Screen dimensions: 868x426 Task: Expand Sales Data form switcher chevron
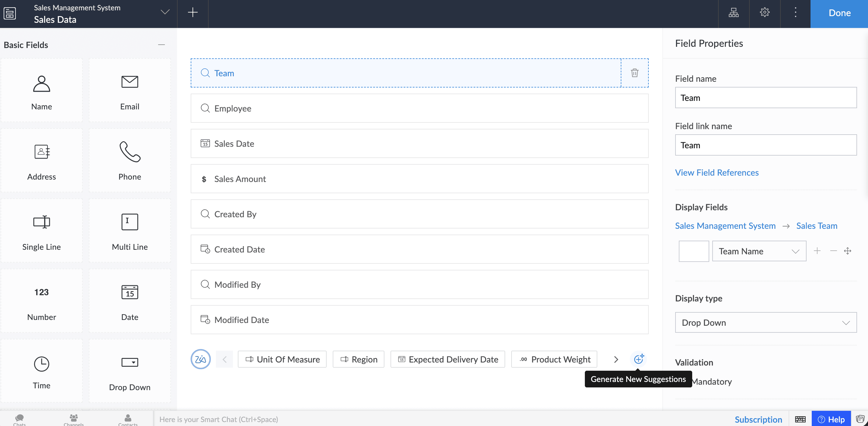pos(165,12)
